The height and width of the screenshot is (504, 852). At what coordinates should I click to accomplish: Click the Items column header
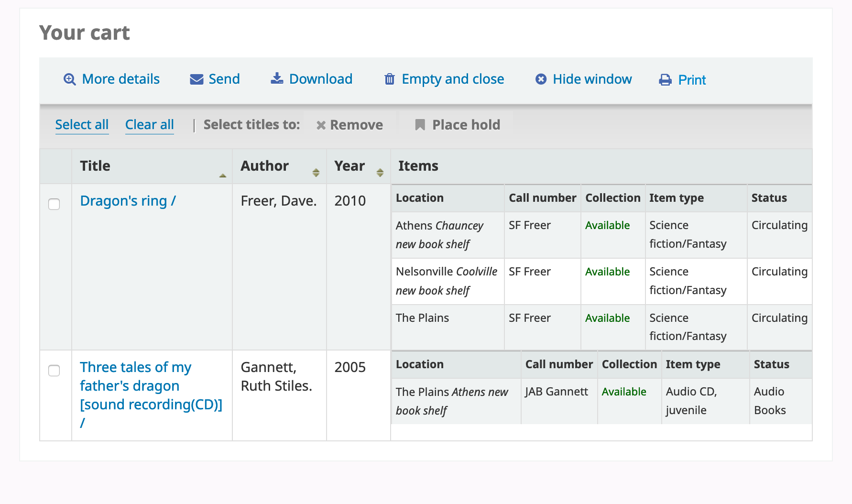pos(418,166)
